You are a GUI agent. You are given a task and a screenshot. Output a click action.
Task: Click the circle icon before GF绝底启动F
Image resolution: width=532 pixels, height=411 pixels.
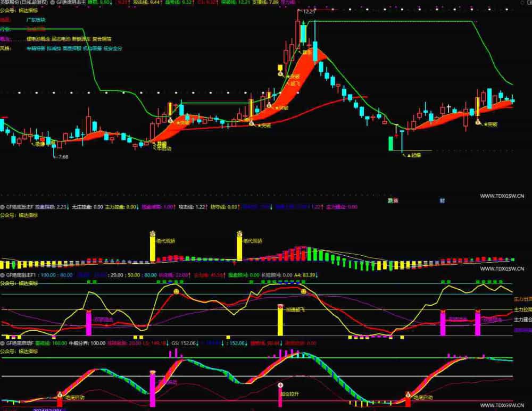point(2,343)
